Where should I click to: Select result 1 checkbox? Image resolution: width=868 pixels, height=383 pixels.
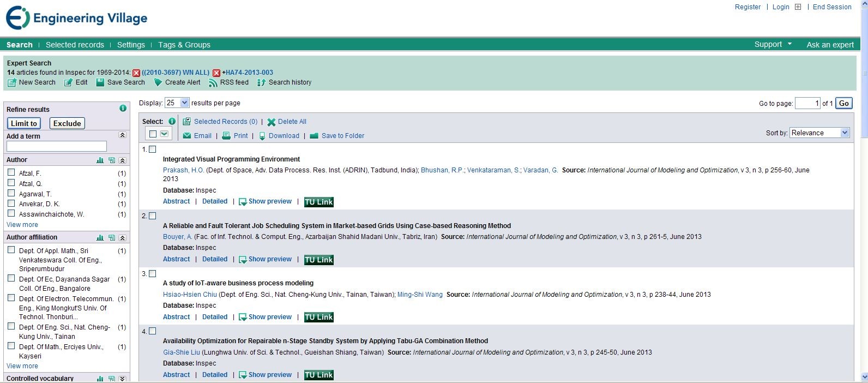coord(153,149)
